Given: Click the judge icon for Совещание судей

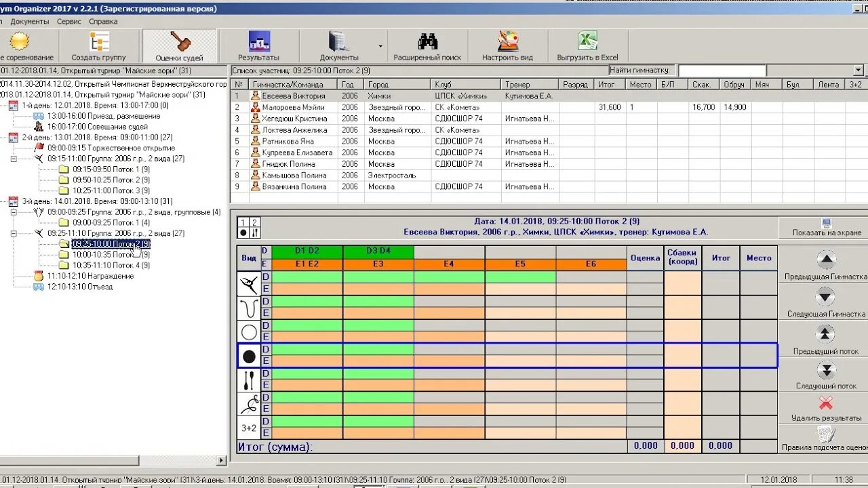Looking at the screenshot, I should point(39,127).
